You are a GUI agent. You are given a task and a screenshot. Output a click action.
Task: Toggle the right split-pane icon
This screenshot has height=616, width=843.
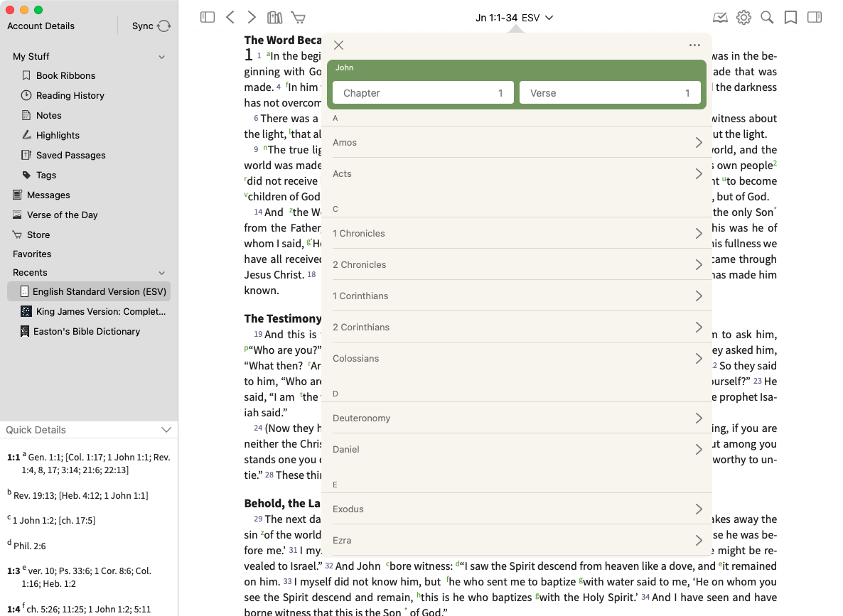[x=815, y=17]
